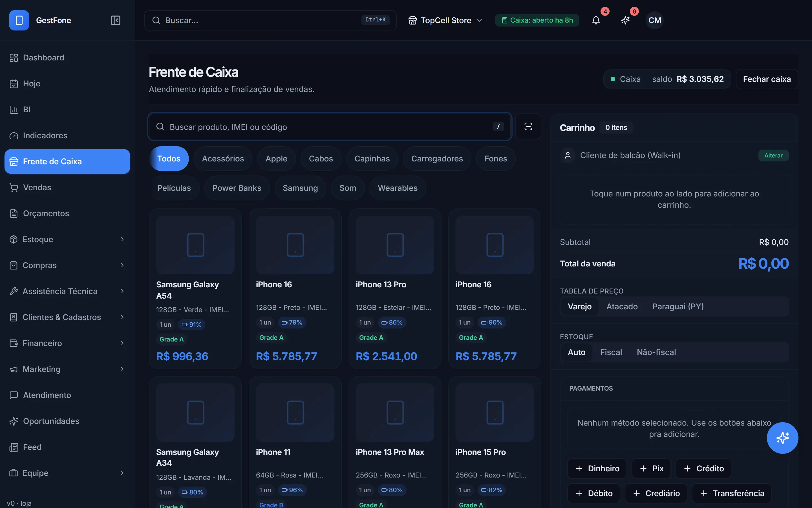The image size is (812, 508).
Task: Click the Atendimento chat icon
Action: pyautogui.click(x=14, y=395)
